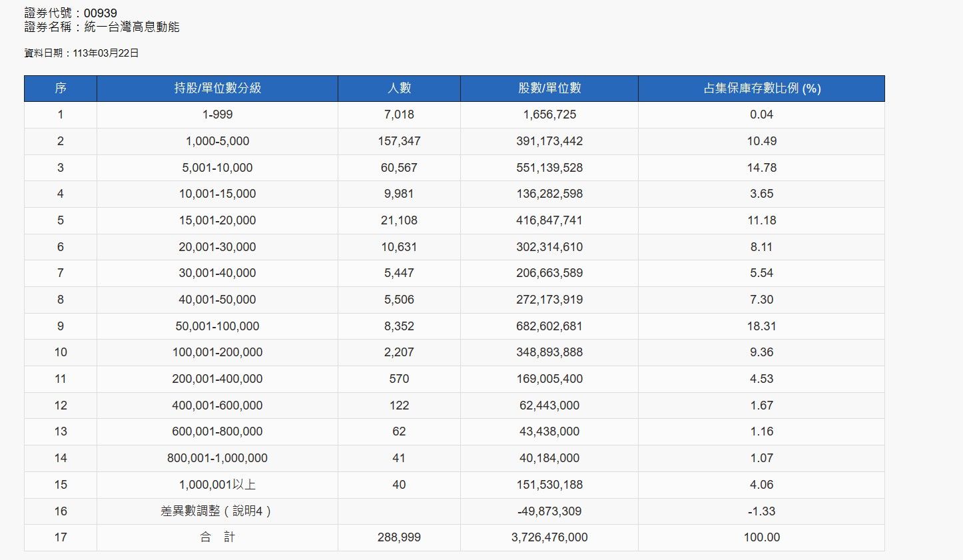Click holder count 570

399,379
